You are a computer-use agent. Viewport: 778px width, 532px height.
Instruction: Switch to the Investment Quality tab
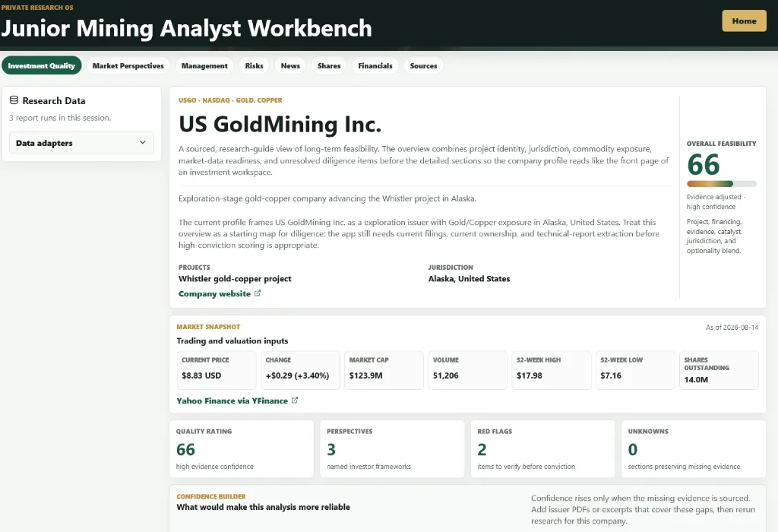(x=42, y=65)
